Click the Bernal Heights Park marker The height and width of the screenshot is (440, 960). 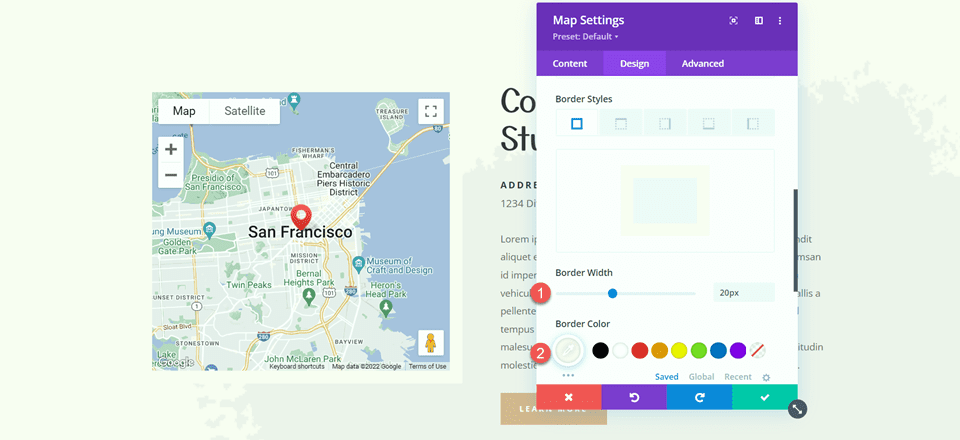tap(310, 297)
